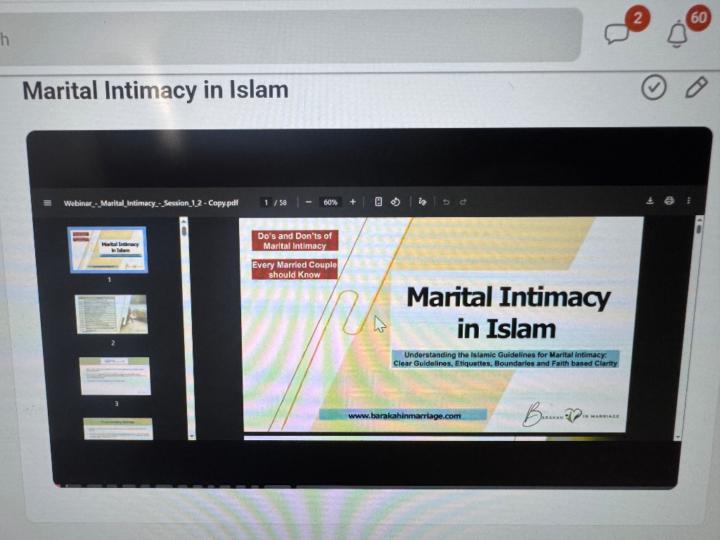Viewport: 720px width, 540px height.
Task: Click the www.barakahinmarriage.com link
Action: tap(403, 415)
